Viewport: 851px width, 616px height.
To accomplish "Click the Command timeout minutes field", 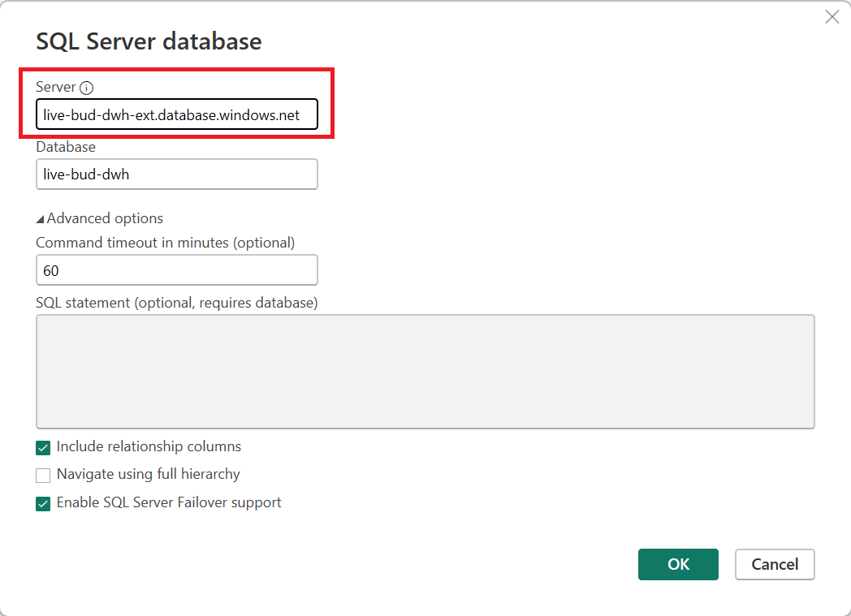I will pyautogui.click(x=177, y=270).
